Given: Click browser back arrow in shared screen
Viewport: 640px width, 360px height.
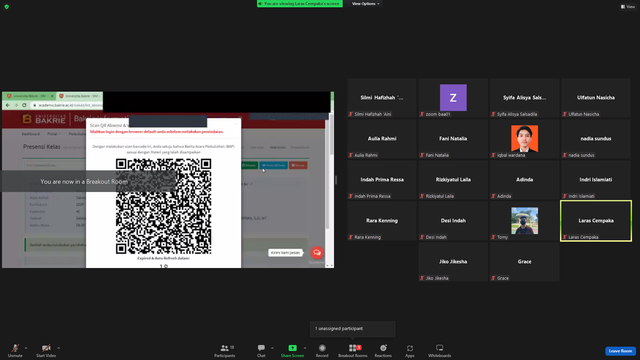Looking at the screenshot, I should [8, 105].
